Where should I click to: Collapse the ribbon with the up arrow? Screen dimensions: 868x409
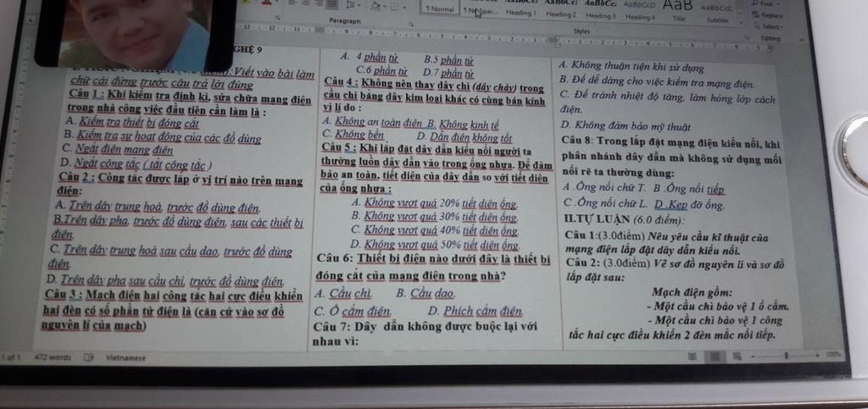point(801,40)
